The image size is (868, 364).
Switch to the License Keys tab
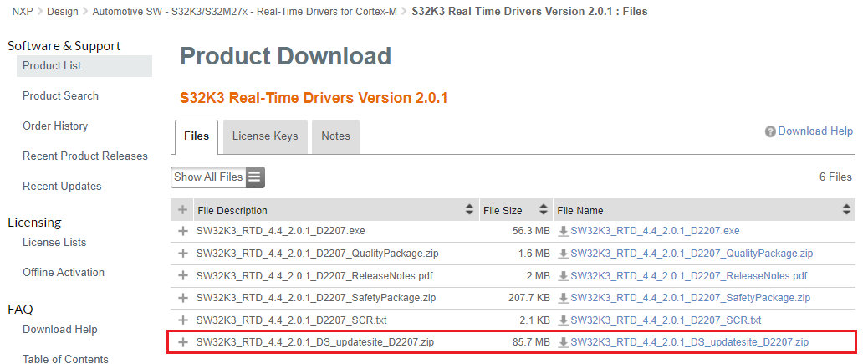coord(264,136)
